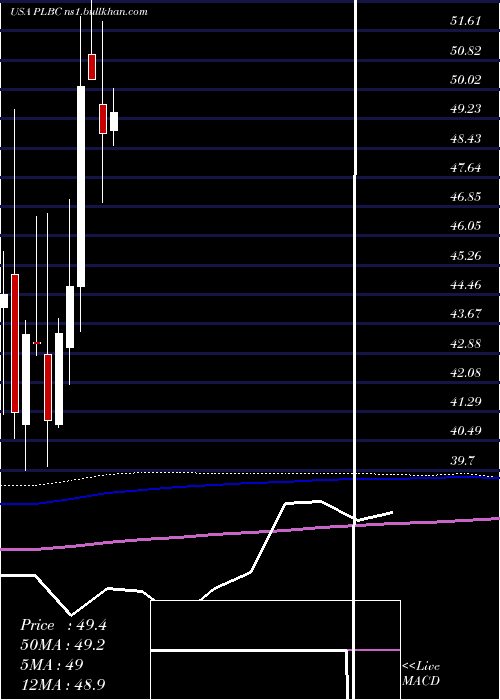Image resolution: width=500 pixels, height=700 pixels.
Task: Click the 41.29 price axis label
Action: click(x=466, y=402)
